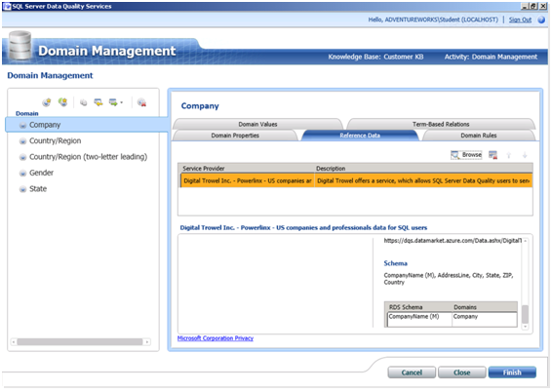Open the Domain Rules tab
The width and height of the screenshot is (552, 392).
479,136
